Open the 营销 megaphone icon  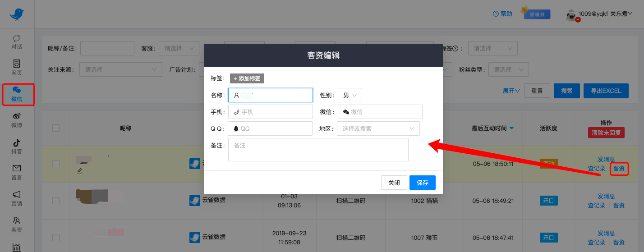click(x=17, y=195)
